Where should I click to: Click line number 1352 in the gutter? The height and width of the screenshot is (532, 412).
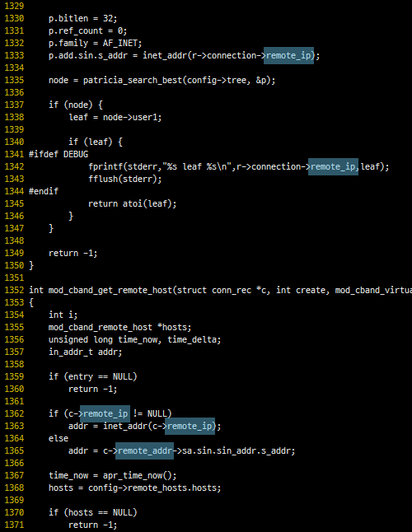coord(14,290)
